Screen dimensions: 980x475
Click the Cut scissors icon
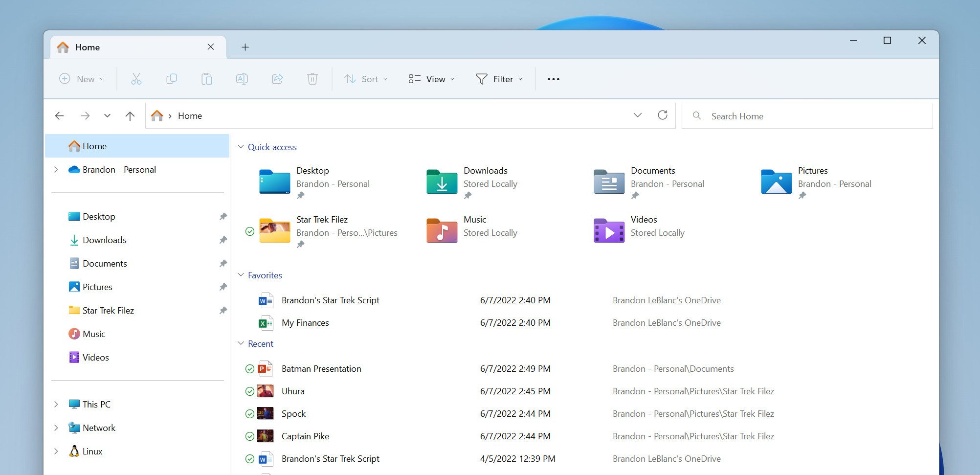(136, 79)
